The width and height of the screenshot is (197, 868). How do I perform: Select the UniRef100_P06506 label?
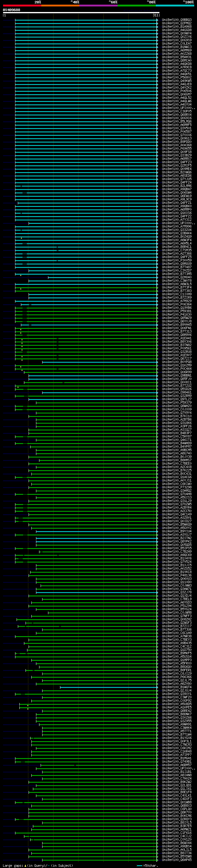coord(176,91)
